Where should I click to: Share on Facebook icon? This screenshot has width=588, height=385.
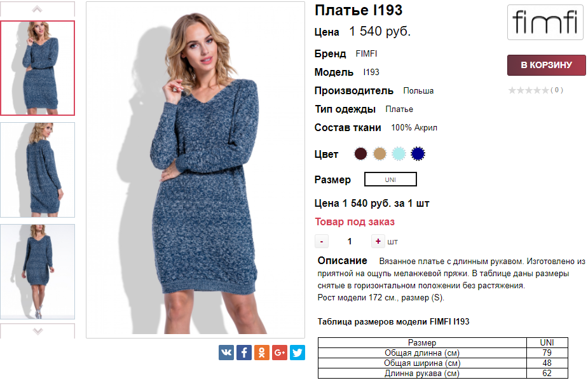click(243, 353)
